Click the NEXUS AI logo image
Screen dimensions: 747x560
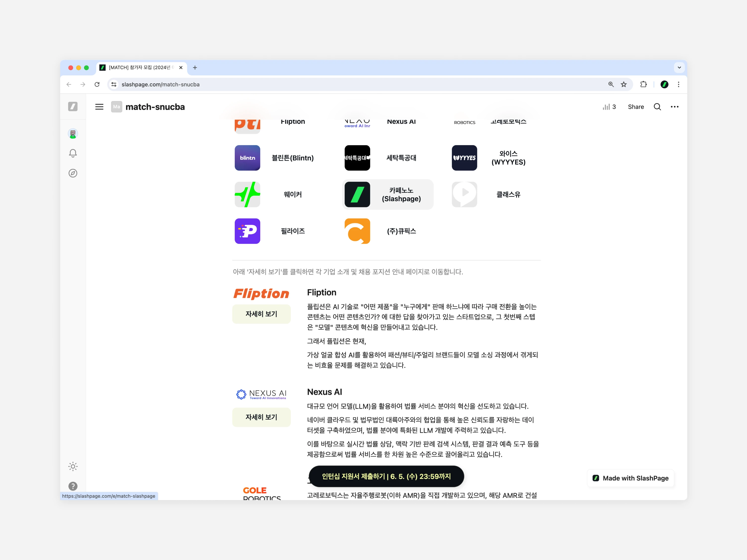pyautogui.click(x=261, y=394)
